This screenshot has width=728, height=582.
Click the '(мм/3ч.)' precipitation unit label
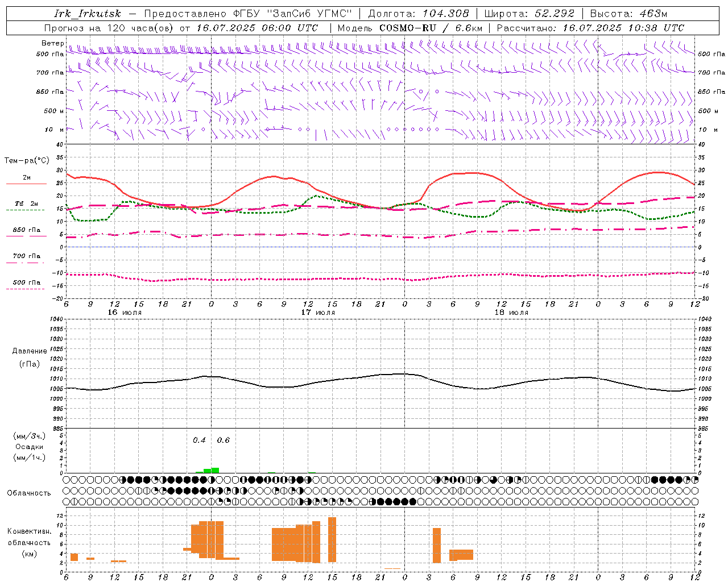(30, 436)
